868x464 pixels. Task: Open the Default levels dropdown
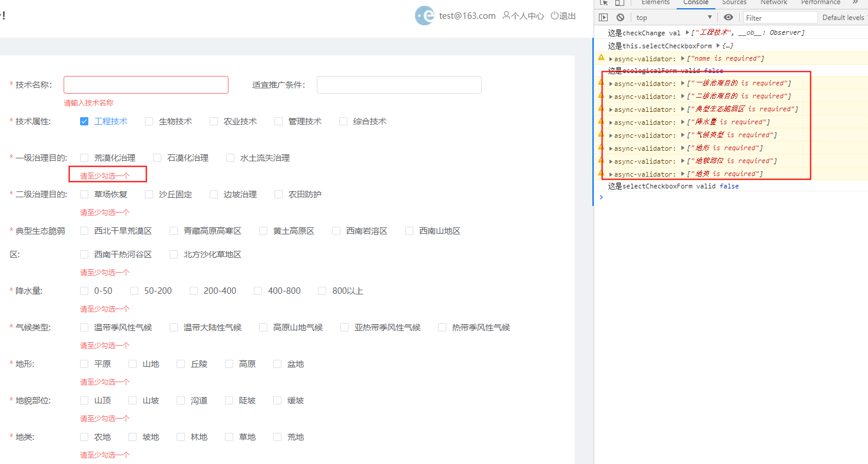tap(844, 18)
